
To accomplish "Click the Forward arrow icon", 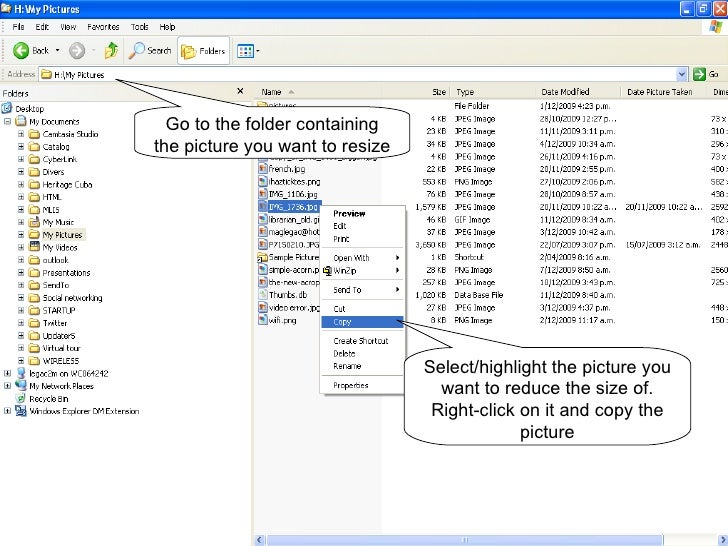I will pos(77,51).
